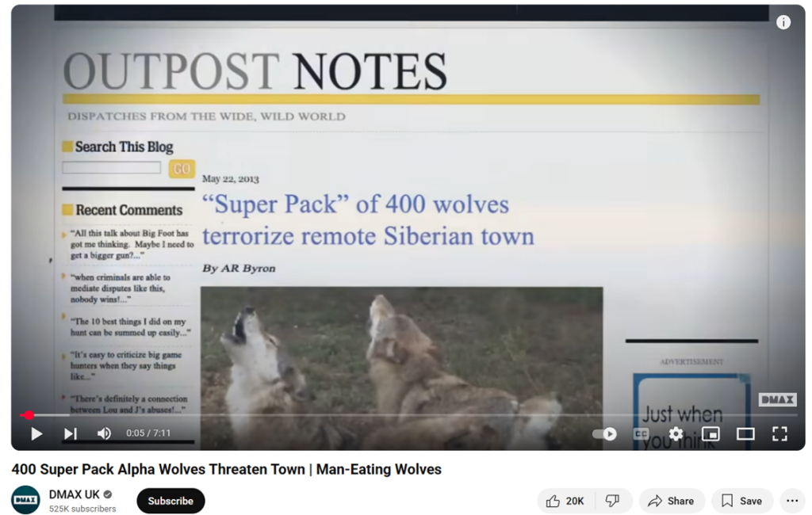Turn on closed captions
This screenshot has width=812, height=515.
tap(641, 433)
